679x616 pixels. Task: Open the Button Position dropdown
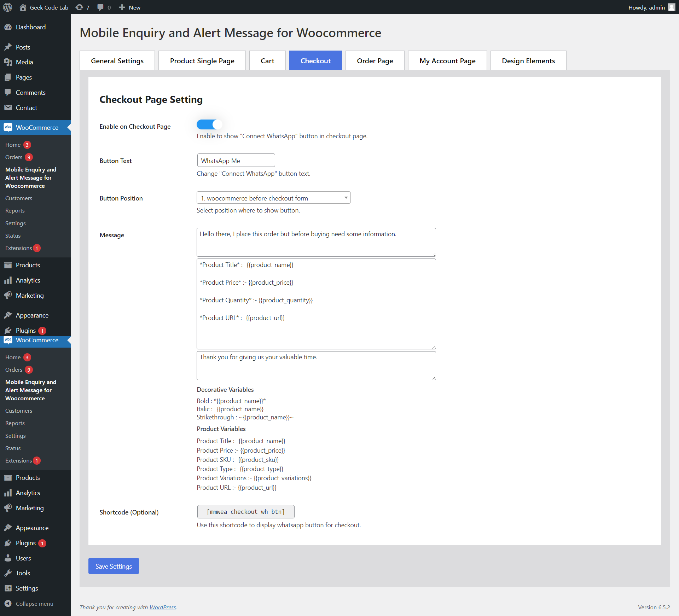(274, 198)
